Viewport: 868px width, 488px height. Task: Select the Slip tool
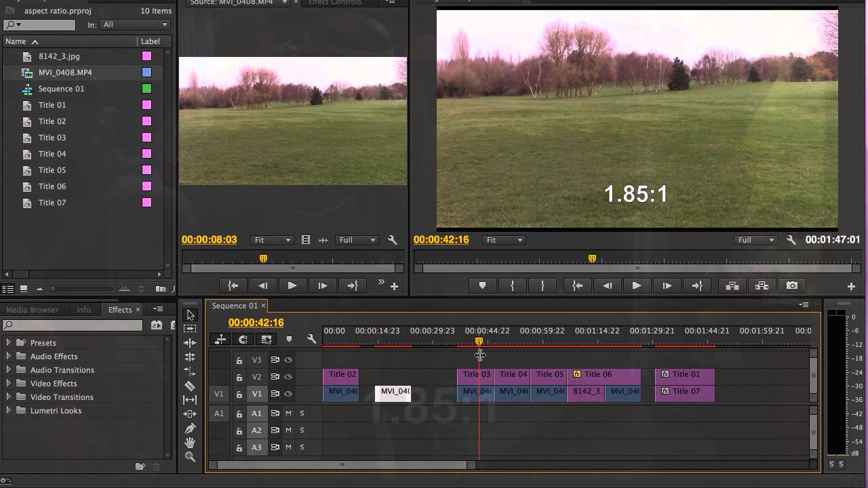[190, 400]
